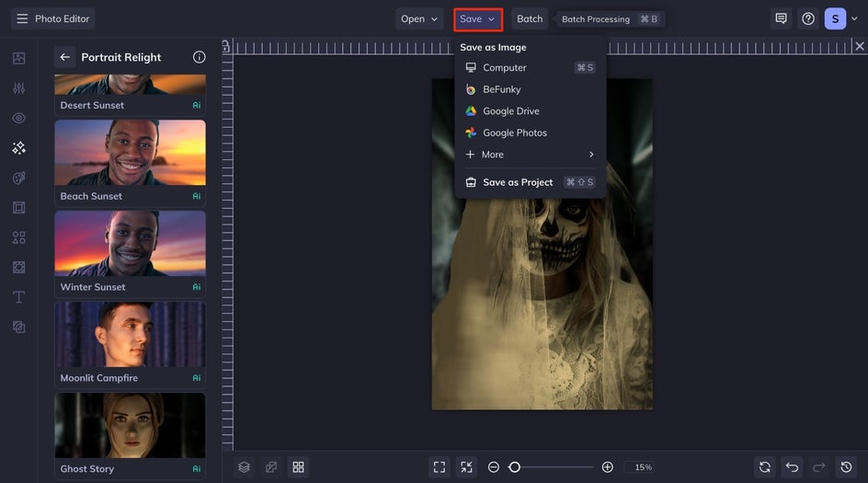Expand the Open dropdown

click(x=419, y=18)
